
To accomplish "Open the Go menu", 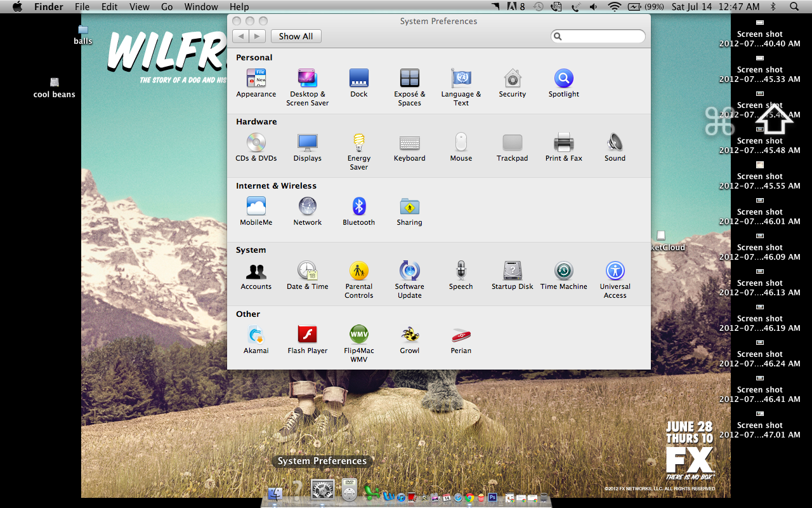I will [167, 7].
